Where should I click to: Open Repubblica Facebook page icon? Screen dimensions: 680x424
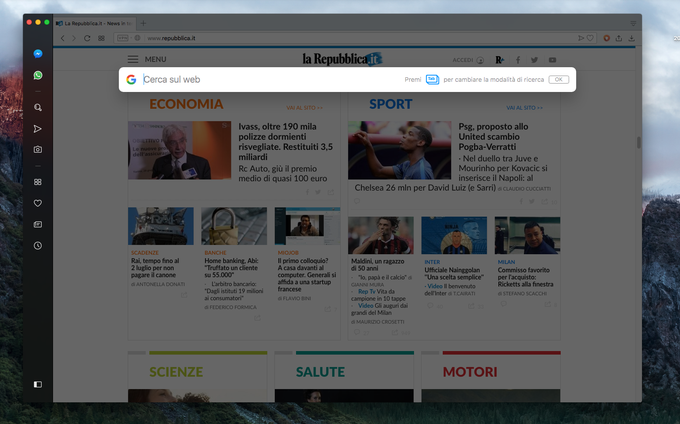pos(518,60)
